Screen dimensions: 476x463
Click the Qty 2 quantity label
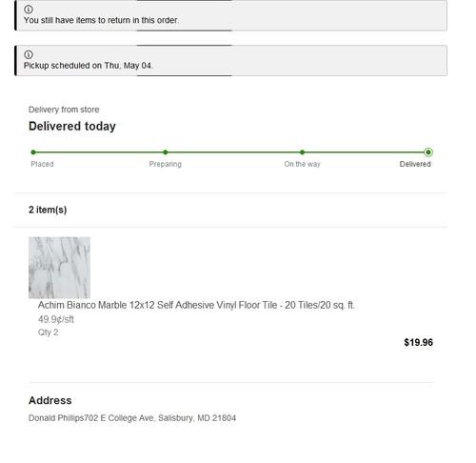(49, 332)
